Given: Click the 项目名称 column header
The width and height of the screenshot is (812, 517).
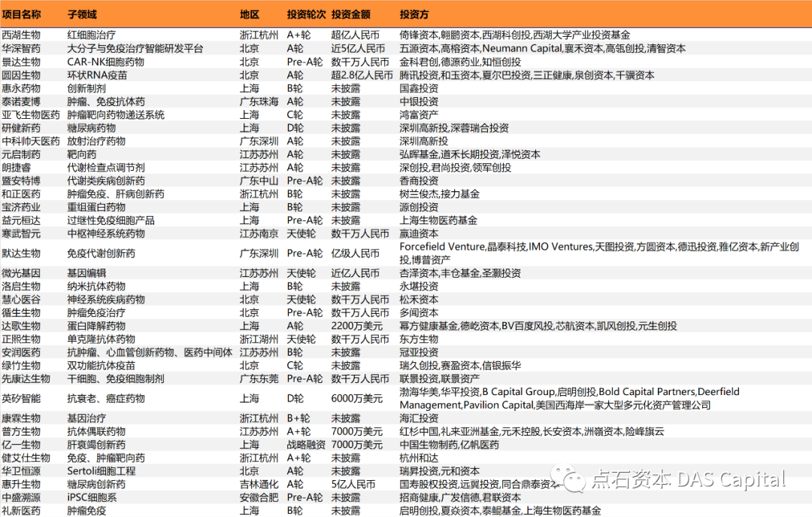Looking at the screenshot, I should click(21, 14).
